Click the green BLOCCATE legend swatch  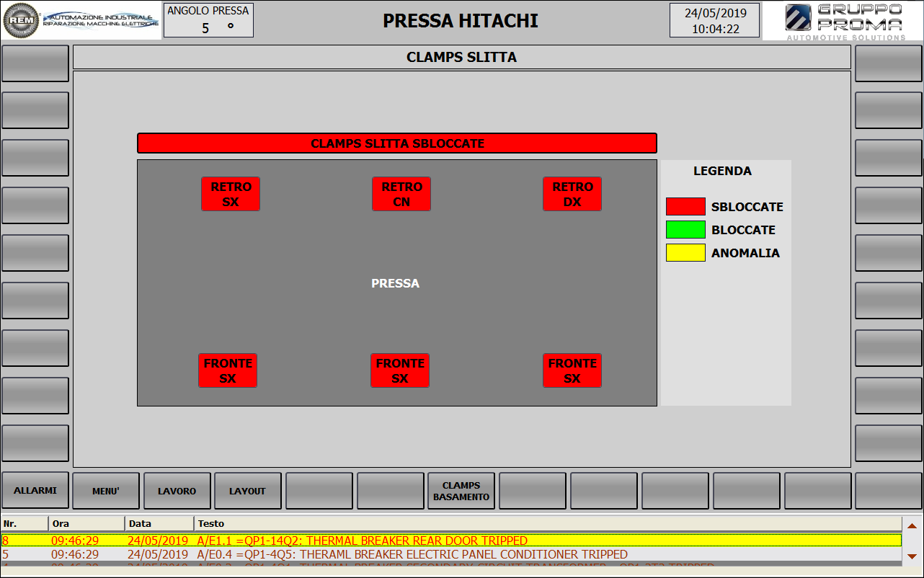click(685, 229)
